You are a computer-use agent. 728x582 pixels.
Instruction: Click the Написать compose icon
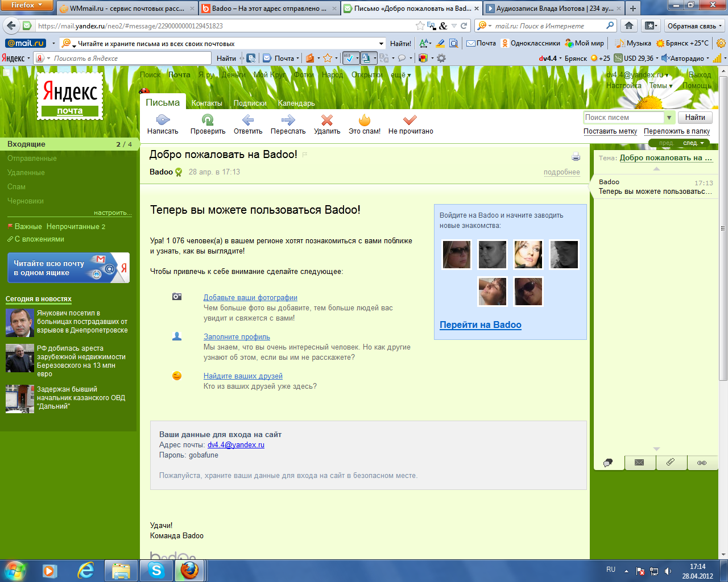click(x=163, y=120)
